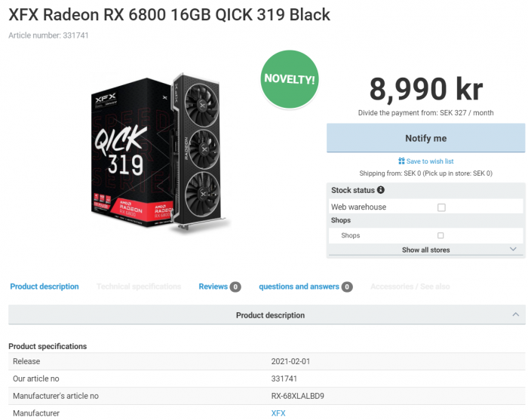Switch to the Product description tab
Screen dimensions: 528x420
[x=45, y=287]
